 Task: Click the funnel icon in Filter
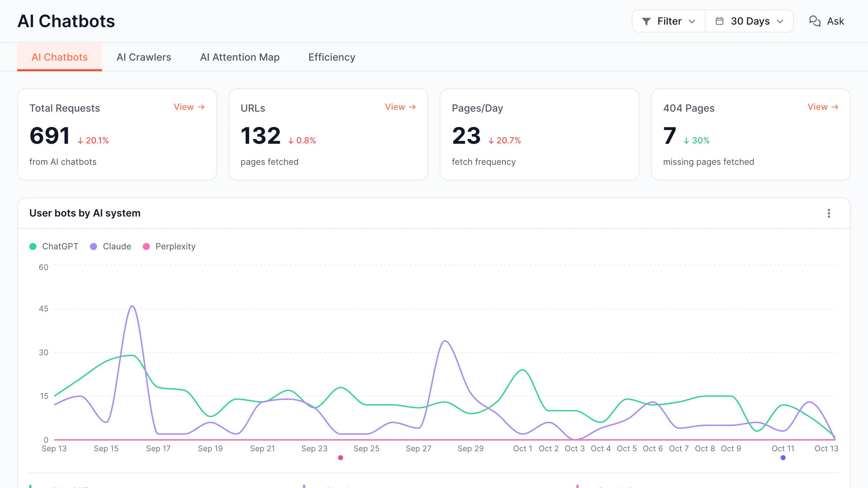point(646,21)
